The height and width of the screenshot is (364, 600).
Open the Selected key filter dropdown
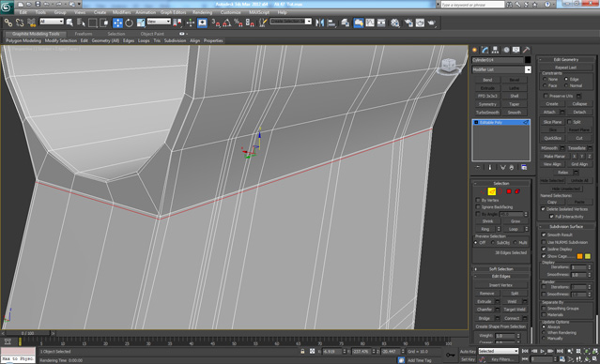[x=499, y=351]
